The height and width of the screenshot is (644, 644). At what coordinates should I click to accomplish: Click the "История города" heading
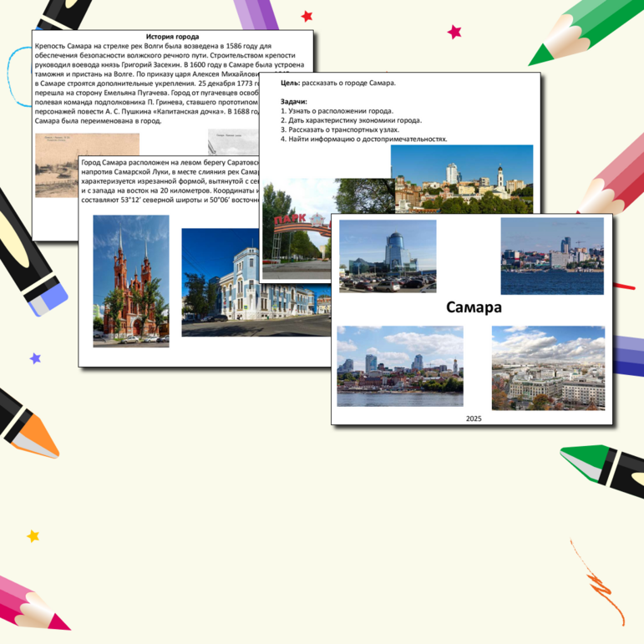click(x=172, y=37)
